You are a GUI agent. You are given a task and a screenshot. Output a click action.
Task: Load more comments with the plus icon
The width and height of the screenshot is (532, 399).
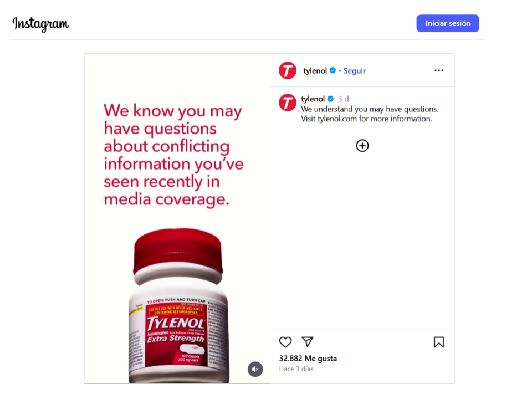pyautogui.click(x=362, y=146)
